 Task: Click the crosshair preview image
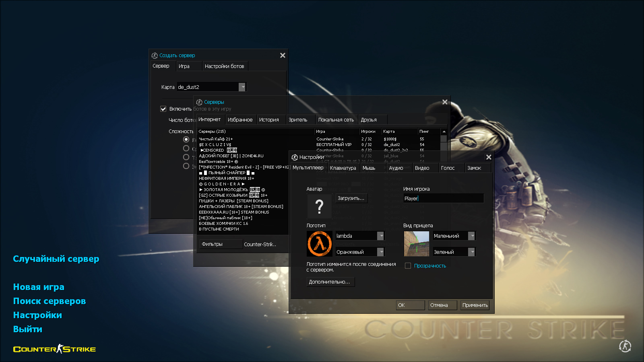(416, 244)
